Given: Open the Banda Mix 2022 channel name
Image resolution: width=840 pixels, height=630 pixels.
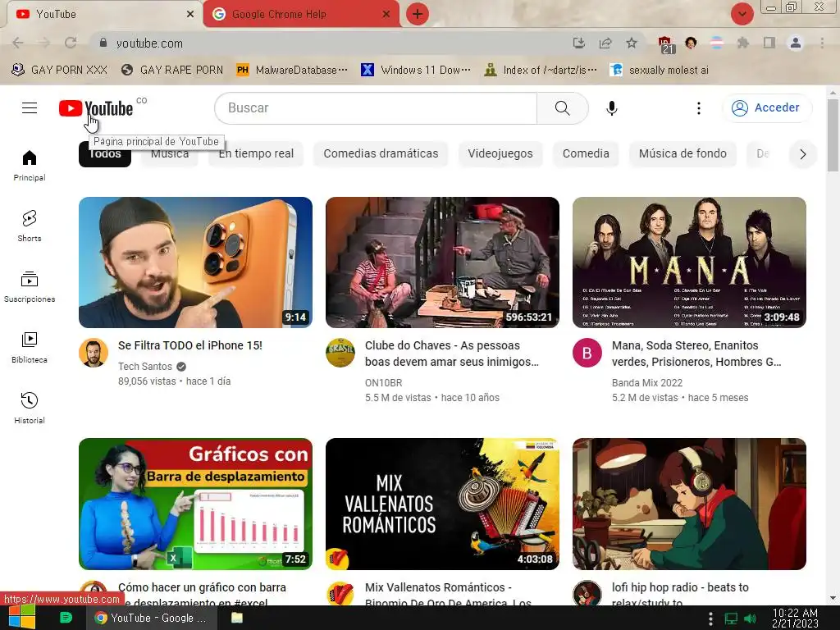Looking at the screenshot, I should point(647,383).
